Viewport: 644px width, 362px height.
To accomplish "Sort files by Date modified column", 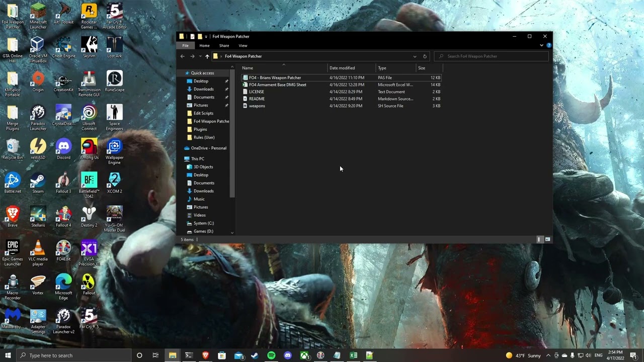I will click(352, 68).
